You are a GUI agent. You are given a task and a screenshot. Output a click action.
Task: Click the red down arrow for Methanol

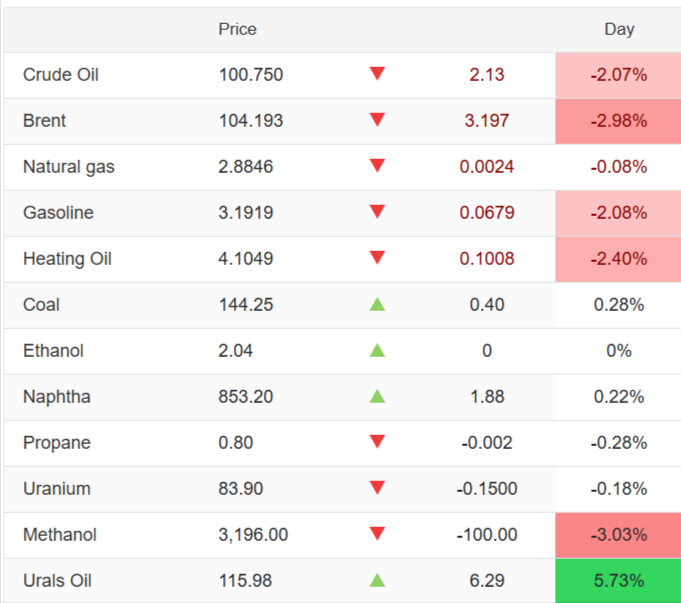click(377, 534)
